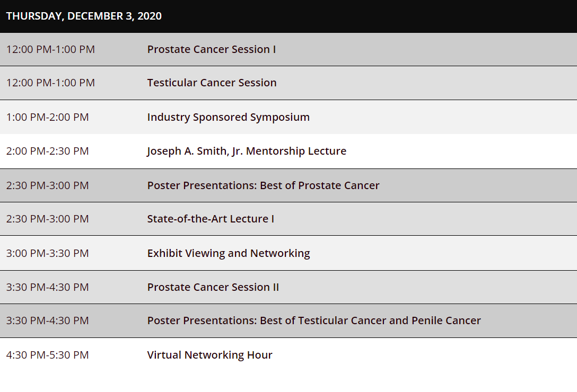
Task: Click Joseph A. Smith, Jr. Mentorship Lecture
Action: [247, 151]
